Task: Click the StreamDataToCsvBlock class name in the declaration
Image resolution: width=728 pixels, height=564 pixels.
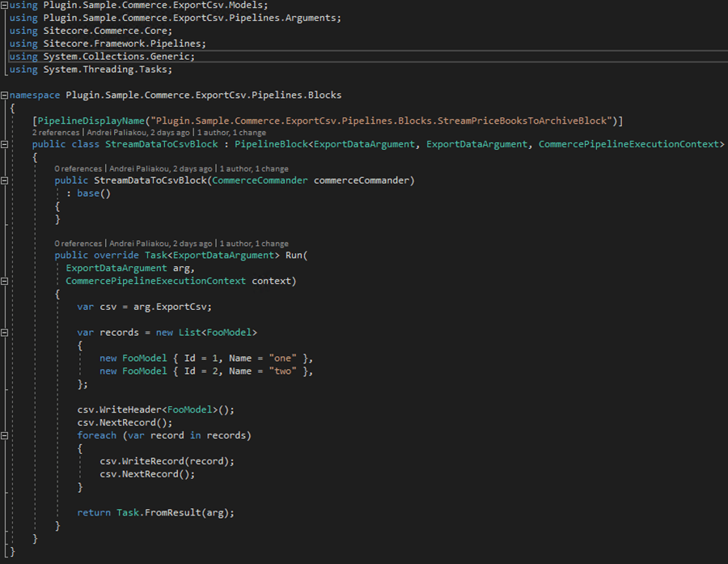Action: pos(162,145)
